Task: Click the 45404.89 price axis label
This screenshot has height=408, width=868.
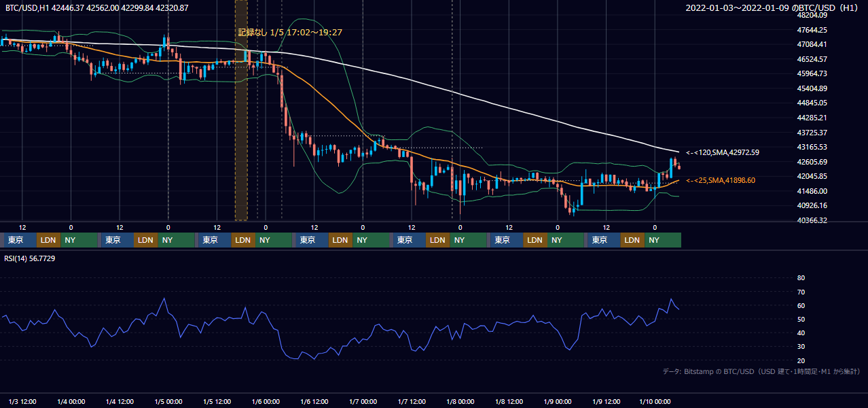Action: (812, 88)
